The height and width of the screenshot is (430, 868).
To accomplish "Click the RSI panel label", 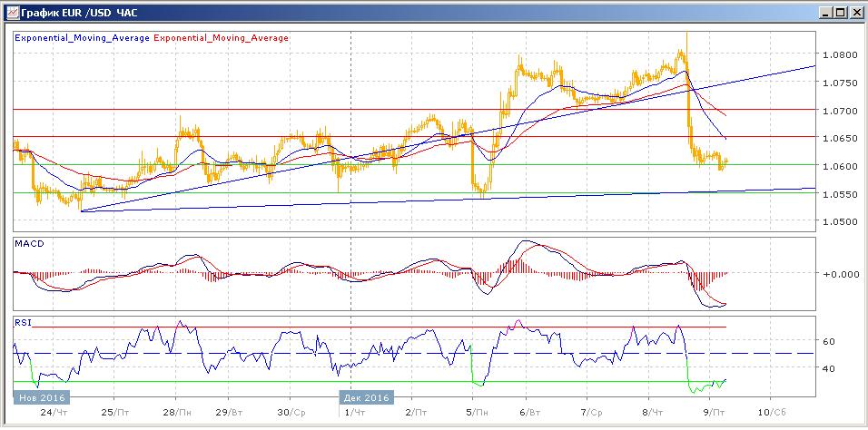I will [x=22, y=321].
